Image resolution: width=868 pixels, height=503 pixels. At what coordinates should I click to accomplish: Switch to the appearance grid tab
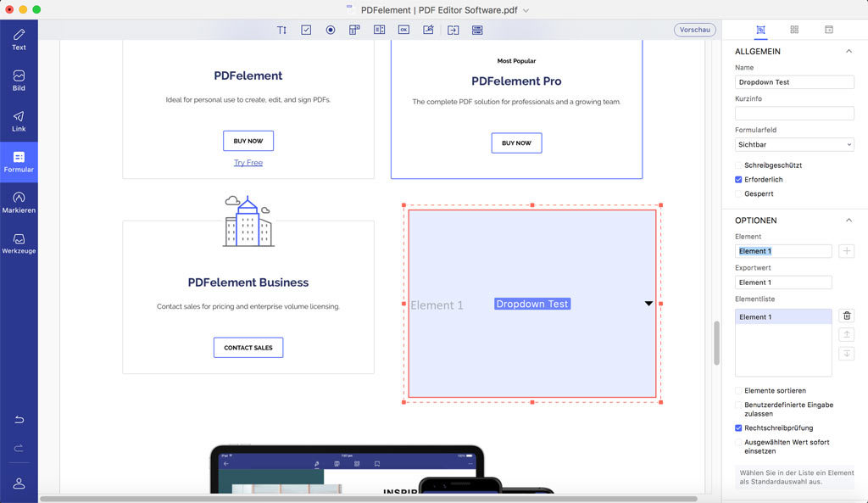[x=794, y=30]
